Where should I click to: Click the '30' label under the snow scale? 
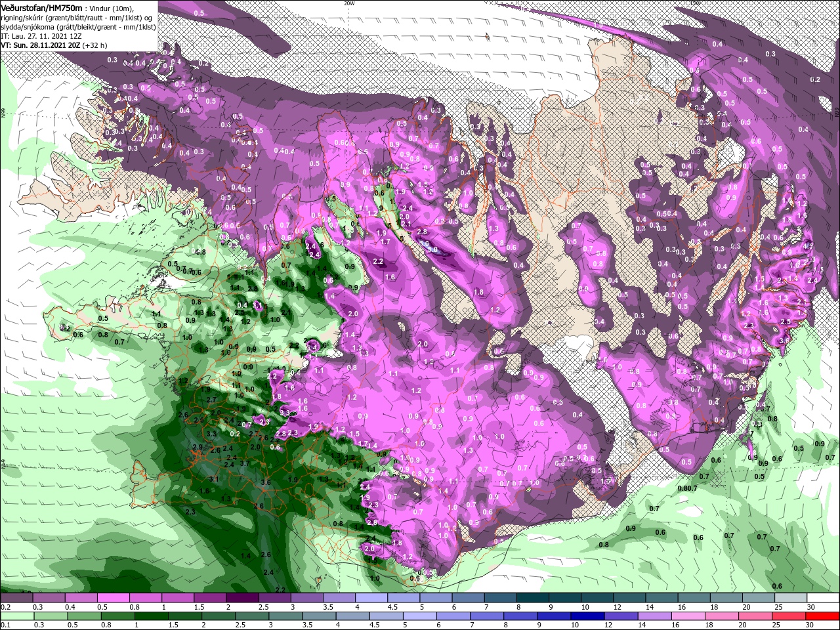(x=810, y=607)
